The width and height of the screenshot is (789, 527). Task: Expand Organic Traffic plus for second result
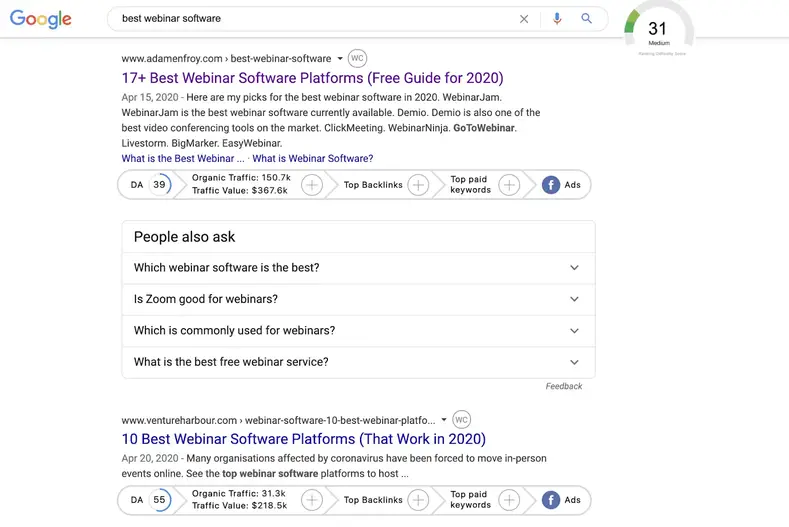[x=312, y=500]
